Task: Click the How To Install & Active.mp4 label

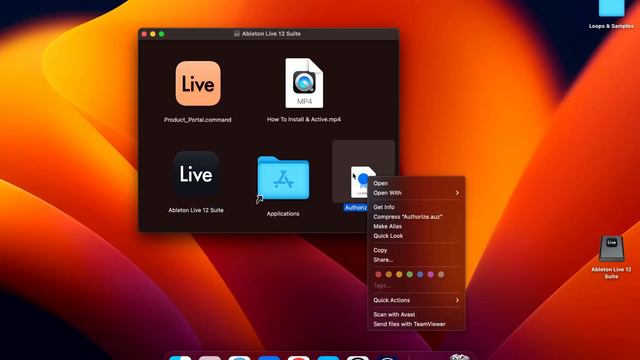Action: pos(304,119)
